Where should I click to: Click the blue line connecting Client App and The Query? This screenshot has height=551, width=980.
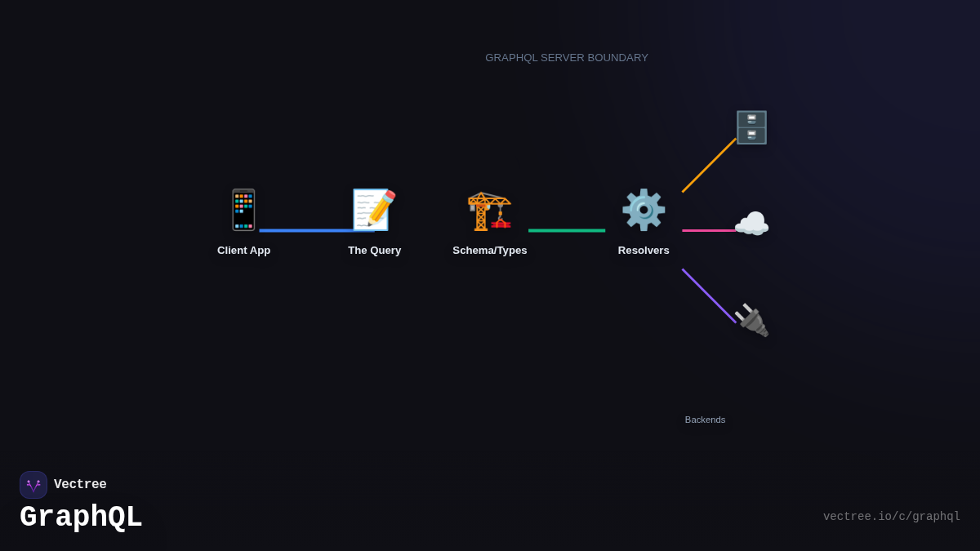(x=309, y=229)
